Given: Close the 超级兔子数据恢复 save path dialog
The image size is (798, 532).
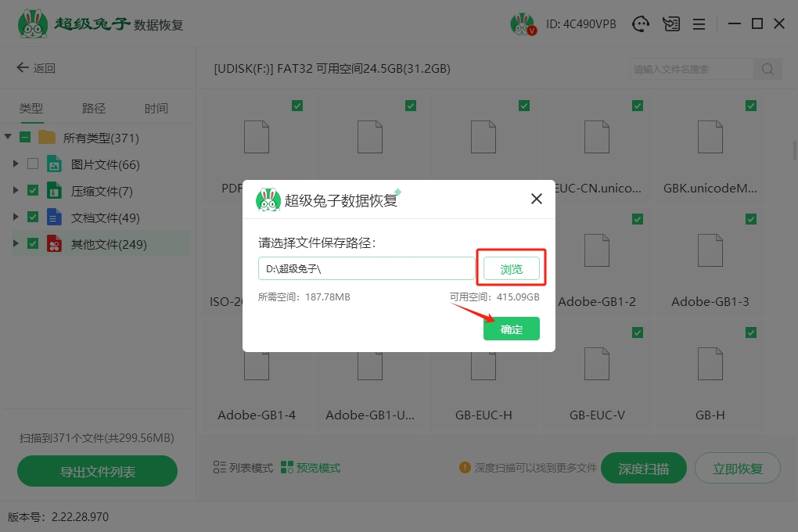Looking at the screenshot, I should click(536, 199).
